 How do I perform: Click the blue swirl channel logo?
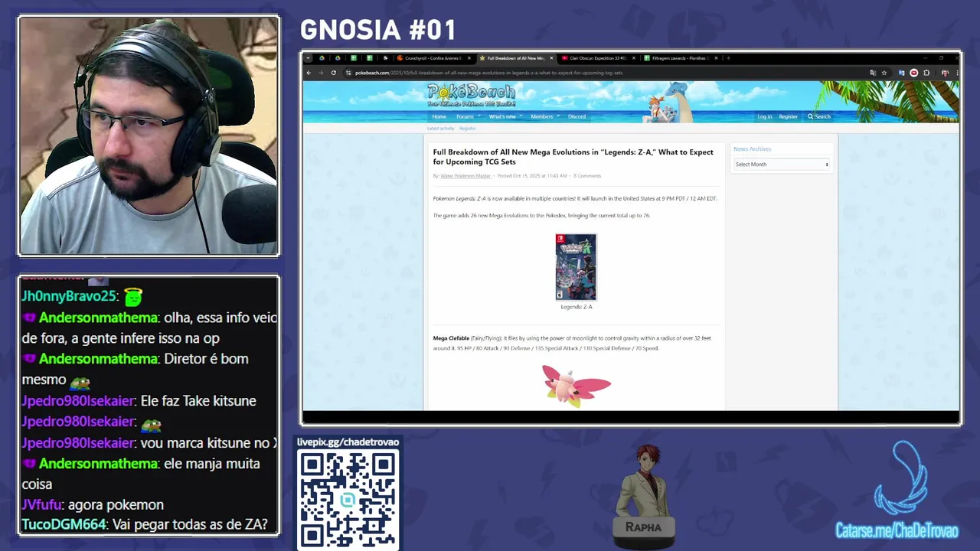point(901,479)
